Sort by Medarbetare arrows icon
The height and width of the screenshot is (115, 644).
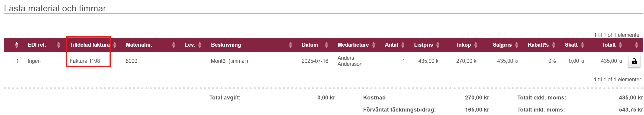point(374,45)
